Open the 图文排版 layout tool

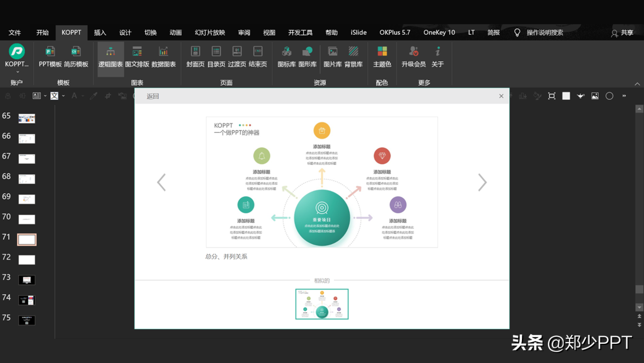tap(137, 57)
